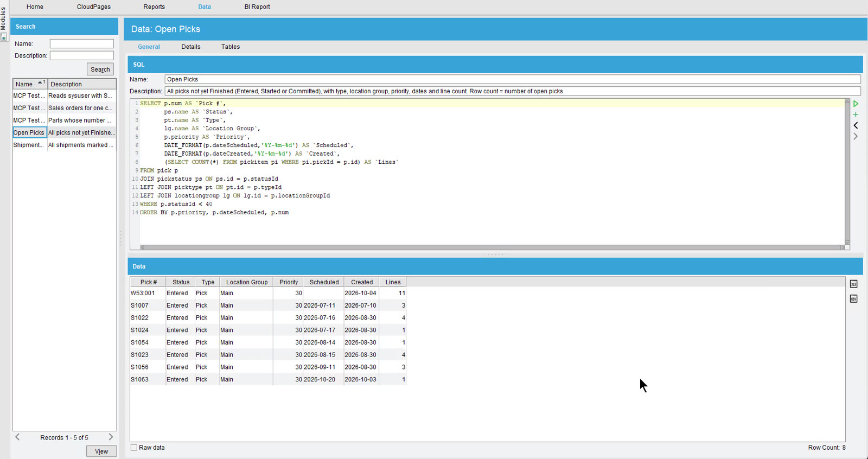
Task: Click the SQL editor horizontal scrollbar
Action: 493,247
